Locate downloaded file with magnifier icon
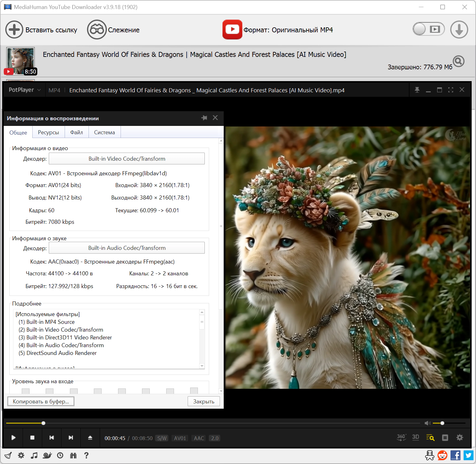476x464 pixels. (x=459, y=61)
